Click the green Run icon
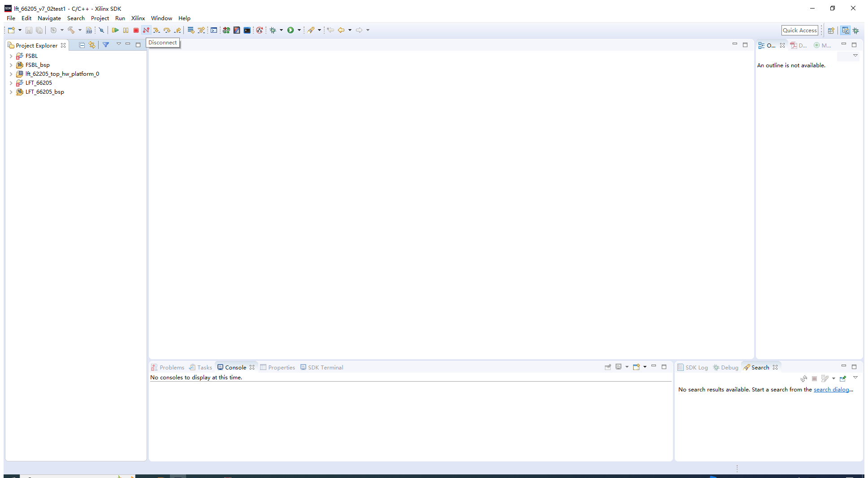The height and width of the screenshot is (478, 868). coord(291,30)
